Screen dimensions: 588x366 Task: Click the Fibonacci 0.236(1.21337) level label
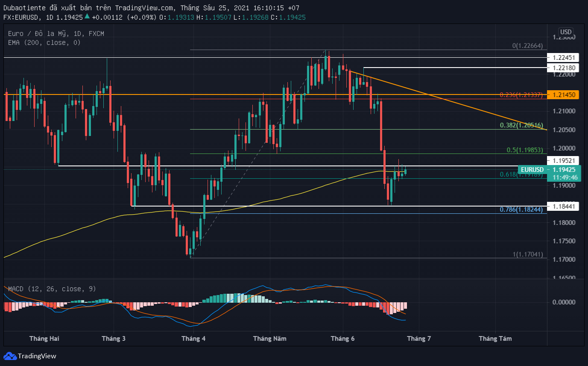pyautogui.click(x=521, y=94)
